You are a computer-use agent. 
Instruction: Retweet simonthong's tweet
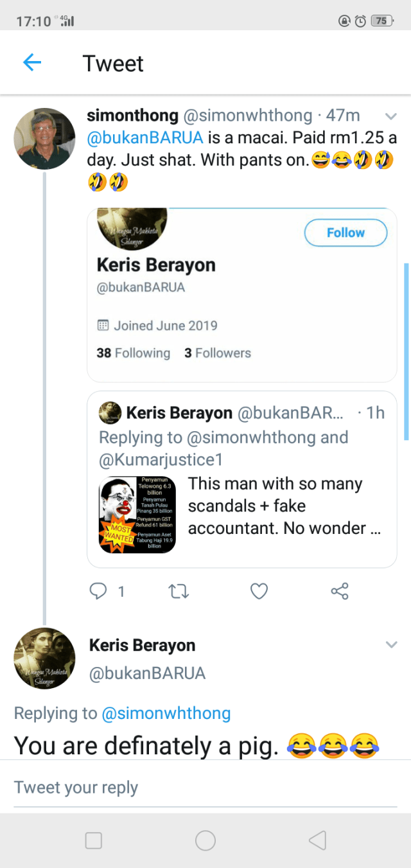click(178, 591)
